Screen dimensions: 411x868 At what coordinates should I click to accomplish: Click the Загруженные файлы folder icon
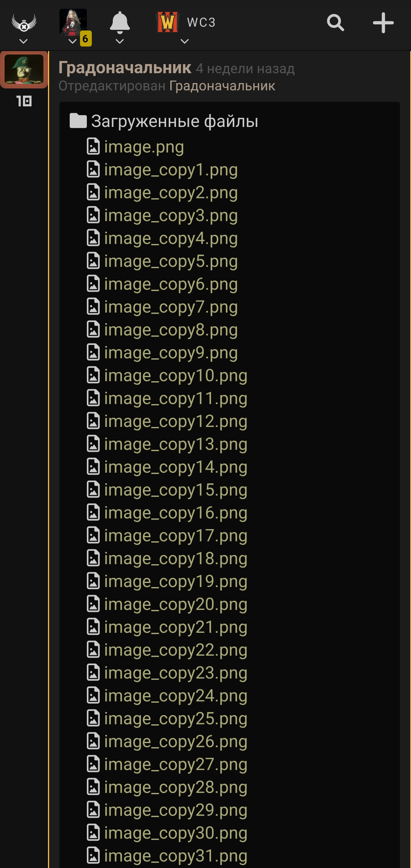[78, 121]
